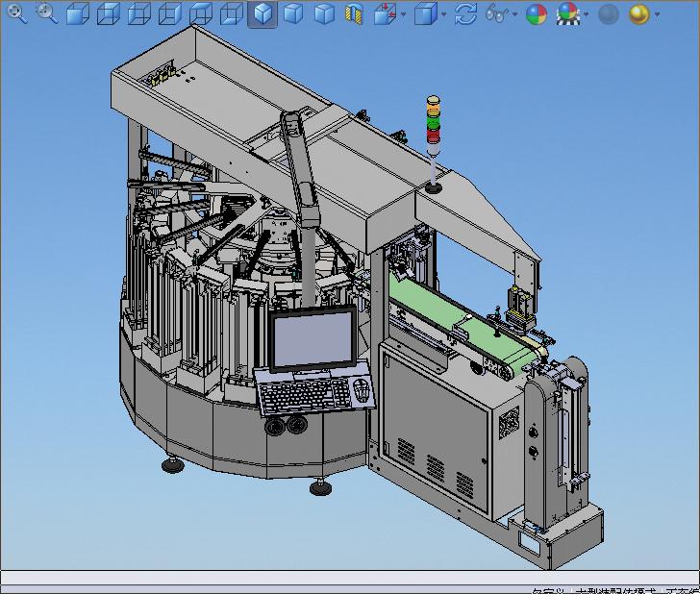Select the monitor screen in the model
The height and width of the screenshot is (594, 700).
coord(313,337)
